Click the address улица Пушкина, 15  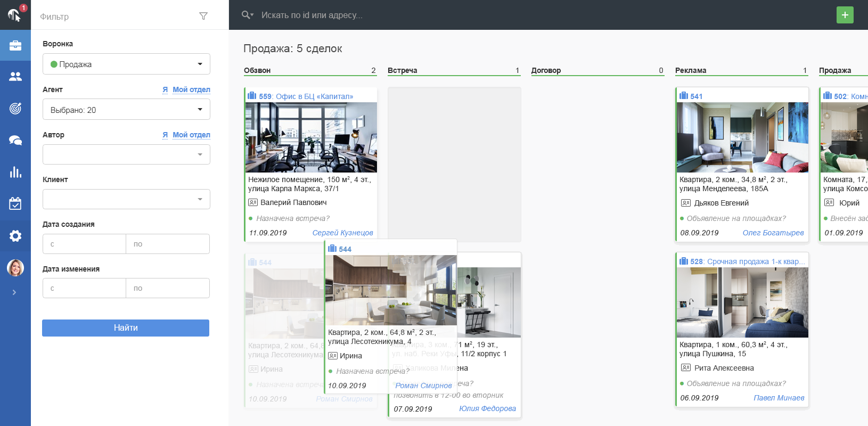[x=713, y=354]
